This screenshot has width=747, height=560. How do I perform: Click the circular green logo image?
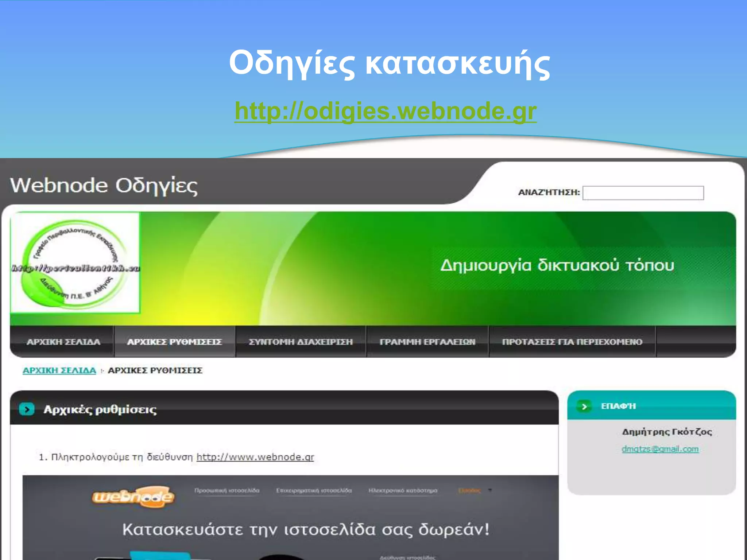coord(76,263)
